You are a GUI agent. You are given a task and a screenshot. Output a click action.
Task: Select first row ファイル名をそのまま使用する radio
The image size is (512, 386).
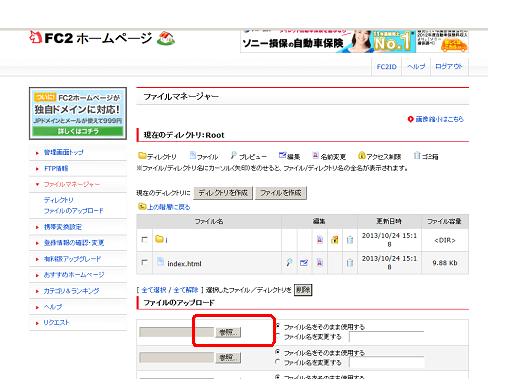(278, 325)
